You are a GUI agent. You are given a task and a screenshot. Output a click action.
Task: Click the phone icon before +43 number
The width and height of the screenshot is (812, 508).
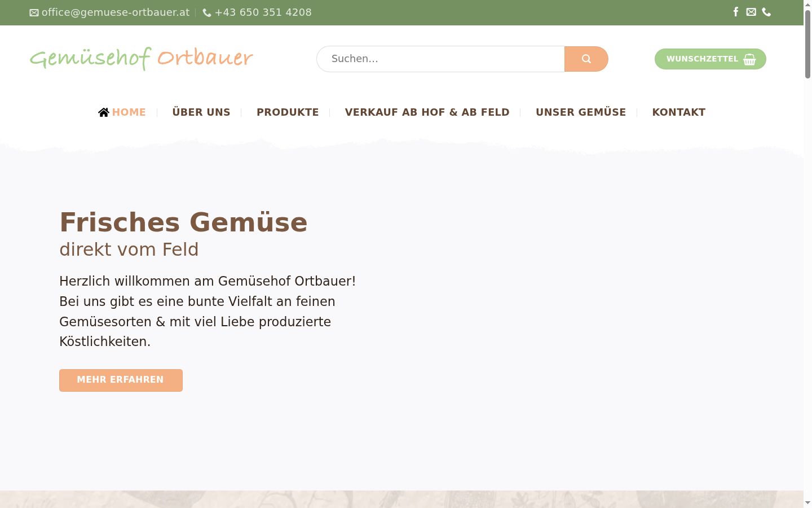207,12
